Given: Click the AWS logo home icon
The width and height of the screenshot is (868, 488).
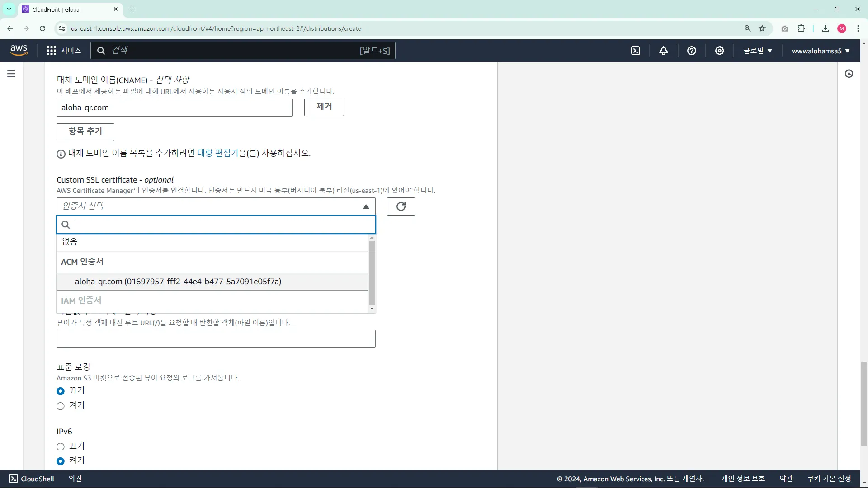Looking at the screenshot, I should 19,50.
